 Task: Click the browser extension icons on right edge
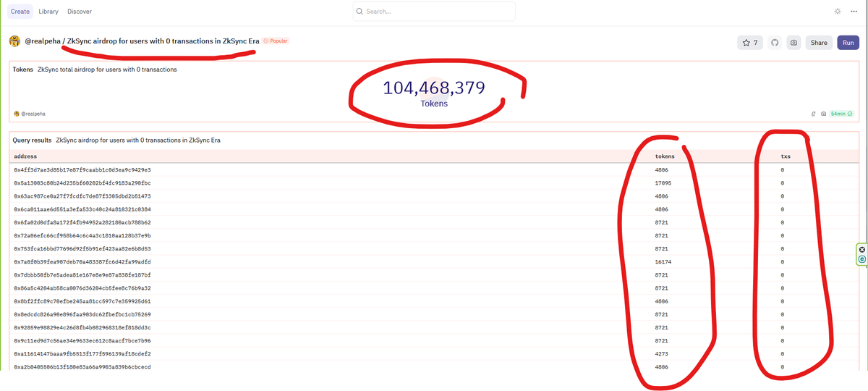click(862, 254)
